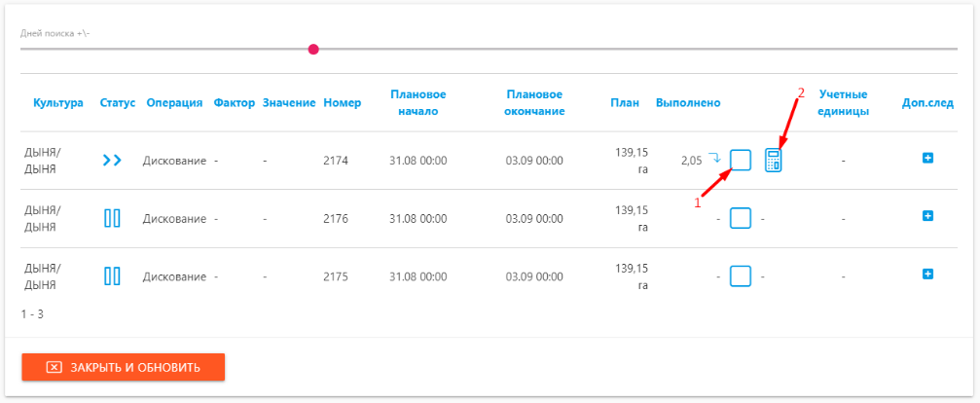Click the pause status icon for operation 2175

point(112,275)
